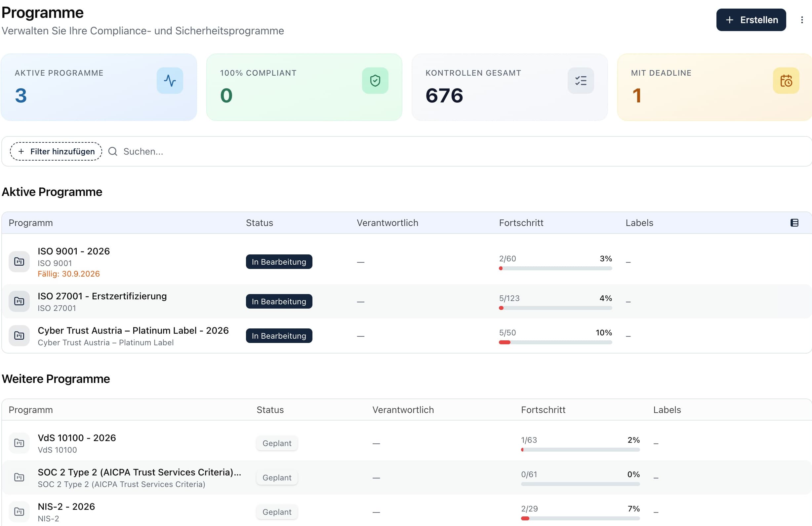Click In Bearbeitung badge for Cyber Trust Austria

pyautogui.click(x=279, y=336)
